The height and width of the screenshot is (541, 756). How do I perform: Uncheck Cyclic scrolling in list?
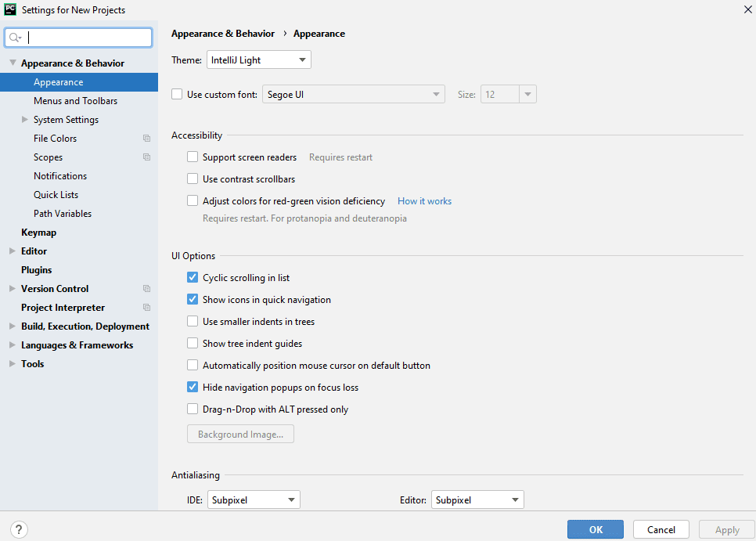193,278
